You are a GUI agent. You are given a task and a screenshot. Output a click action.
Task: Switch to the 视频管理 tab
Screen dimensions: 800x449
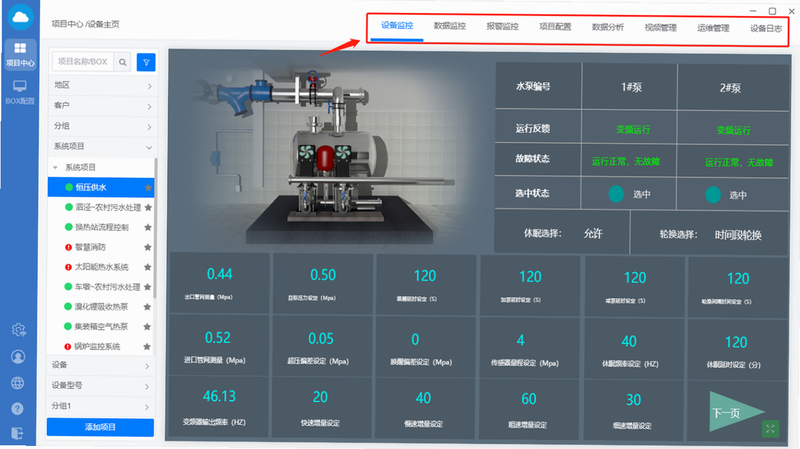click(661, 28)
